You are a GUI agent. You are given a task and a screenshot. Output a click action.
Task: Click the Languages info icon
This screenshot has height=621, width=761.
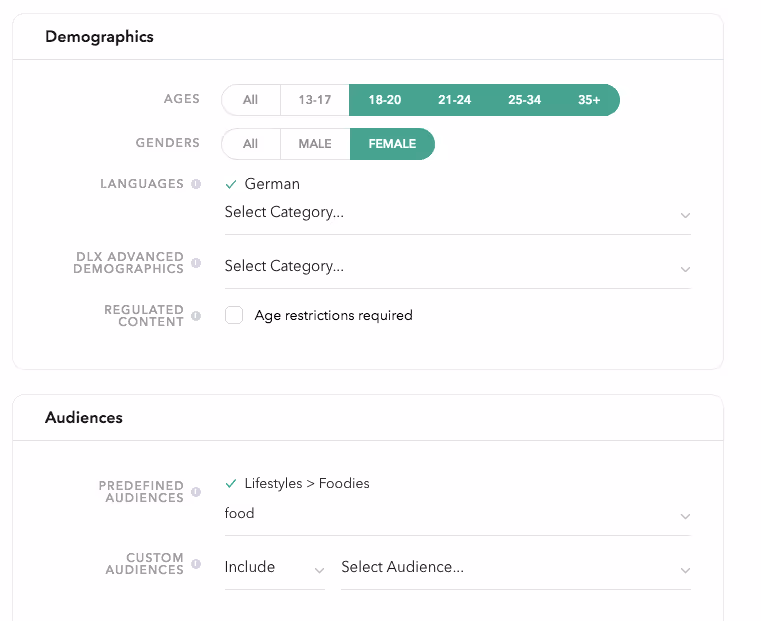click(x=196, y=184)
